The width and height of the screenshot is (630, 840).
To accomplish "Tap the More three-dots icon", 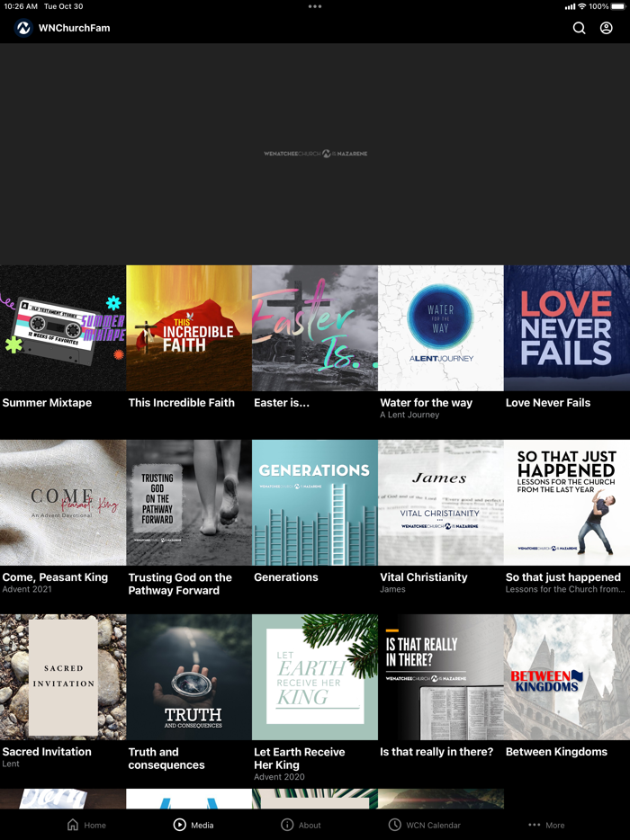I will pos(534,825).
